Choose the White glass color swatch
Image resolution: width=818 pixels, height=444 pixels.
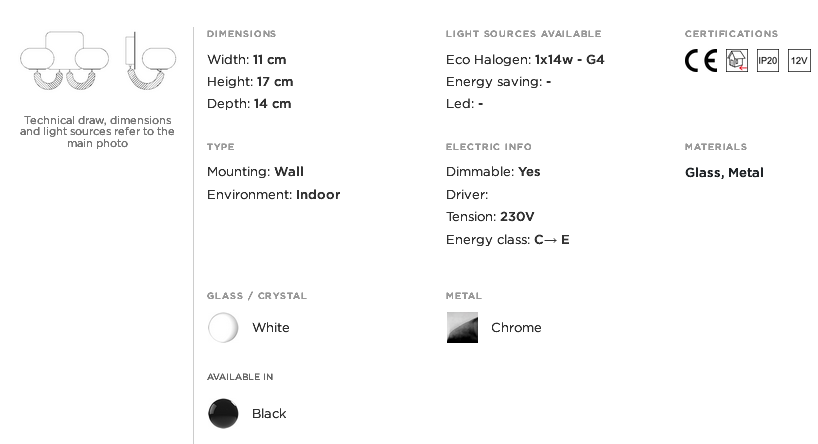click(223, 328)
